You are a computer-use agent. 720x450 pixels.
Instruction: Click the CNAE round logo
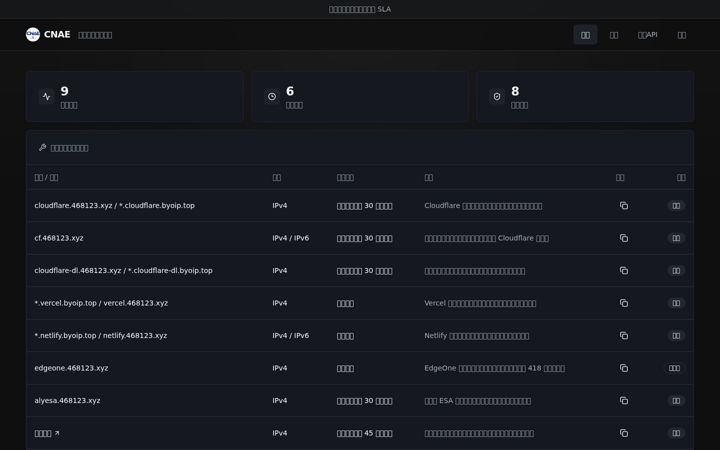coord(33,34)
